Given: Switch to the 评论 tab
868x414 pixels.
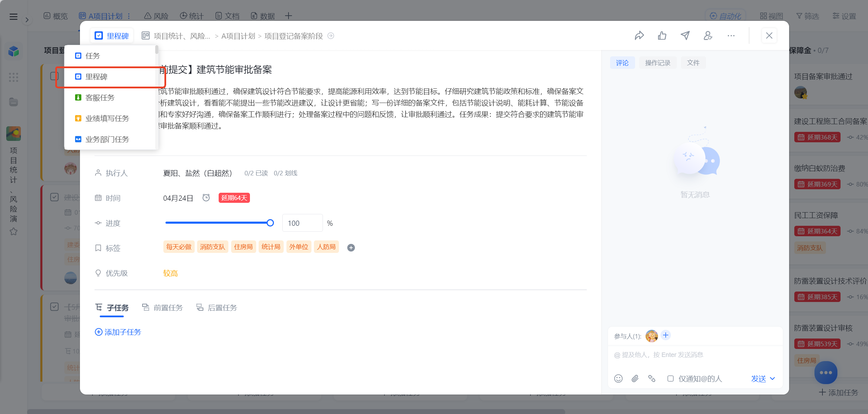Looking at the screenshot, I should click(x=622, y=63).
